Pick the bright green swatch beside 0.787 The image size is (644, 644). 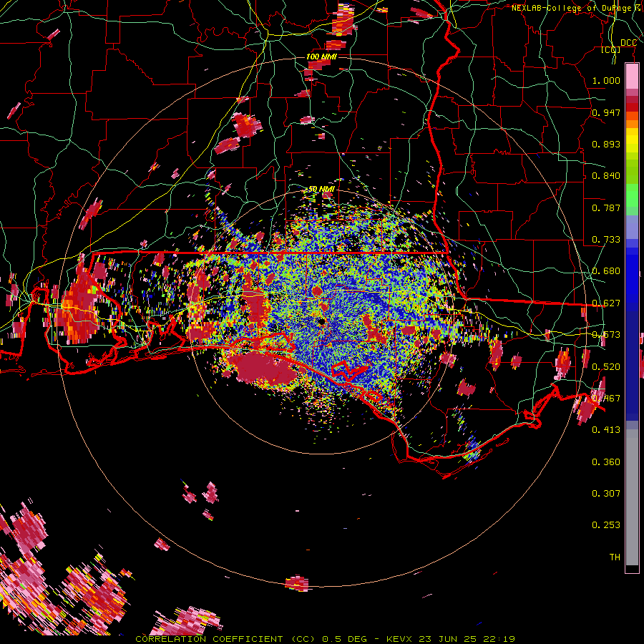[632, 199]
